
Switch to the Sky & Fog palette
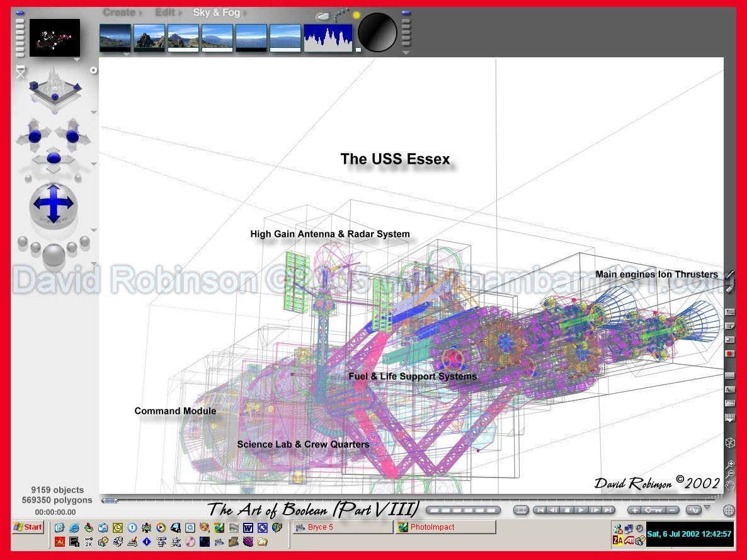point(216,13)
